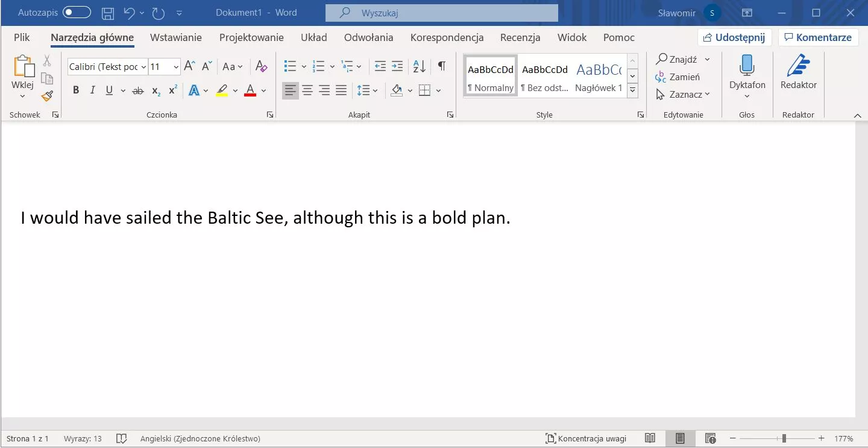The image size is (868, 448).
Task: Click the Zamień replace button
Action: tap(678, 77)
